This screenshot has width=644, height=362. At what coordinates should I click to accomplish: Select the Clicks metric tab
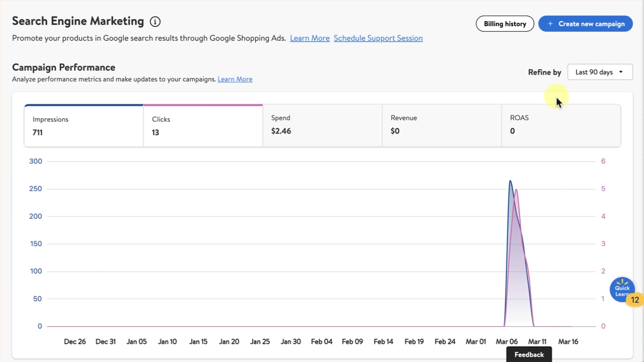pos(203,126)
